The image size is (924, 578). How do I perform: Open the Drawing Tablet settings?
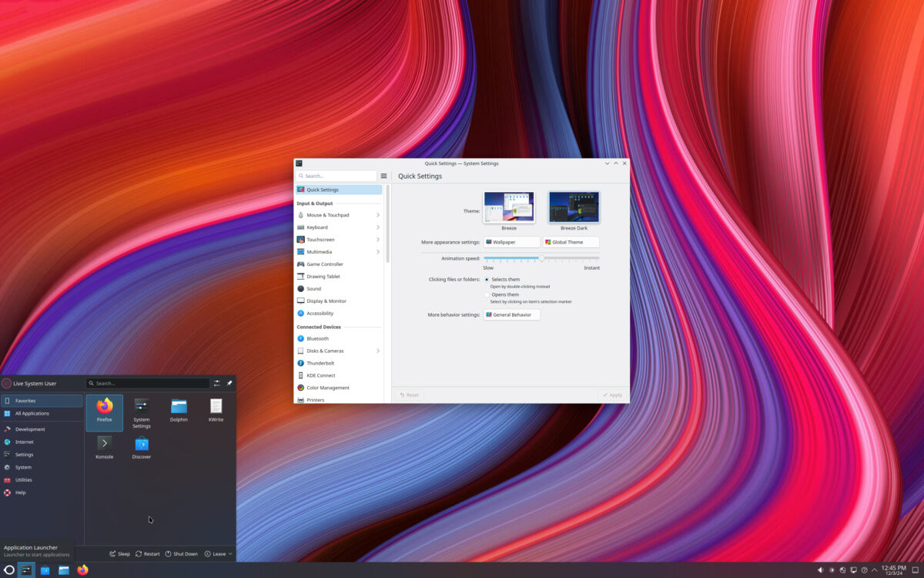coord(322,276)
